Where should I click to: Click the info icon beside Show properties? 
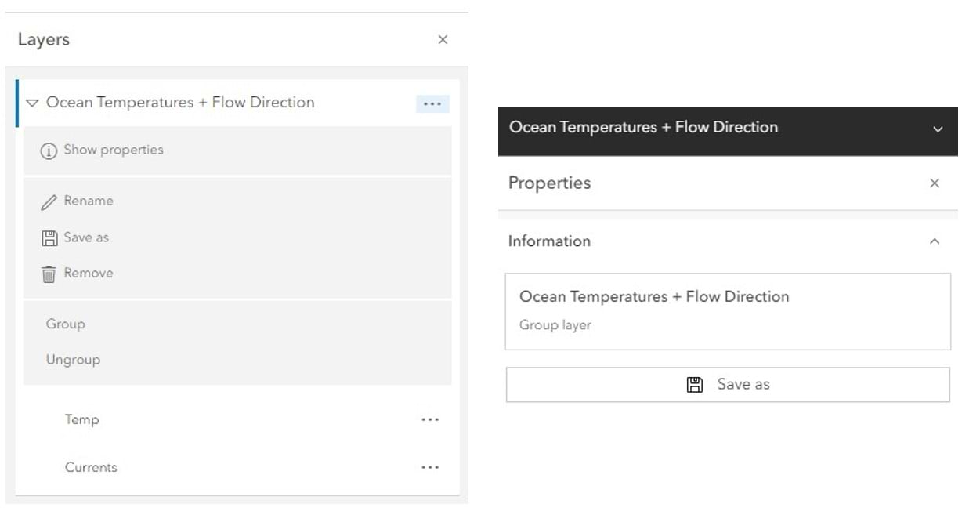[x=49, y=150]
